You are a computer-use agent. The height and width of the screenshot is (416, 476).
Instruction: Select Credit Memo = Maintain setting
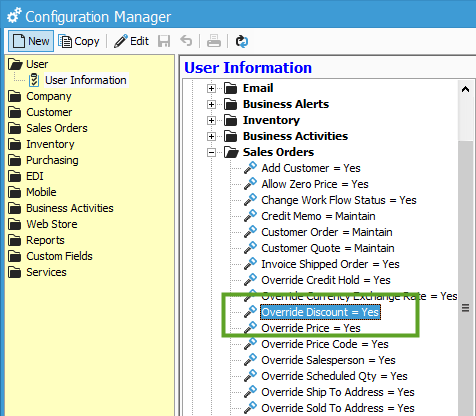[x=318, y=216]
